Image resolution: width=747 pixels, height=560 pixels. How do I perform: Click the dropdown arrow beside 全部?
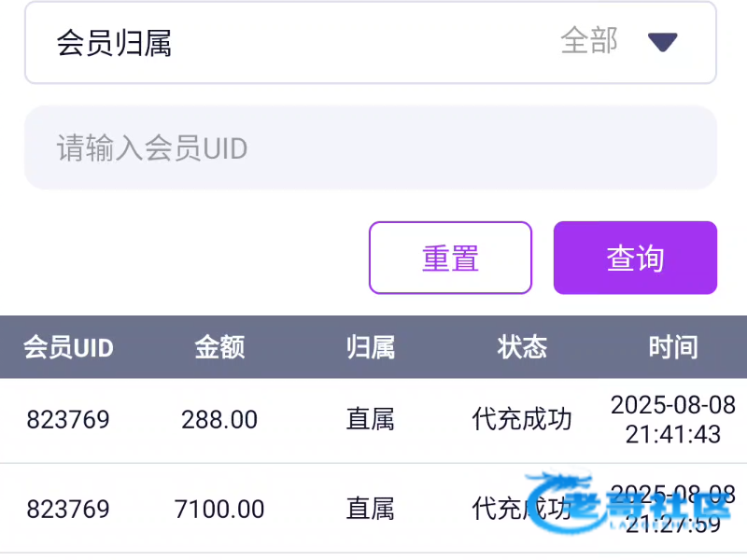click(662, 42)
